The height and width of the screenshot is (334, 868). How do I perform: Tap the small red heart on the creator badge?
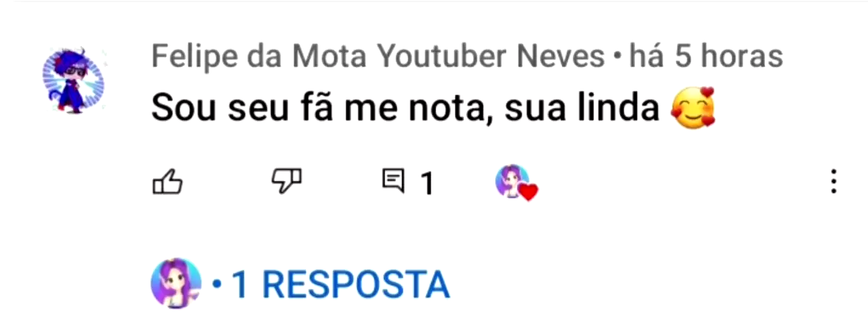[x=529, y=193]
